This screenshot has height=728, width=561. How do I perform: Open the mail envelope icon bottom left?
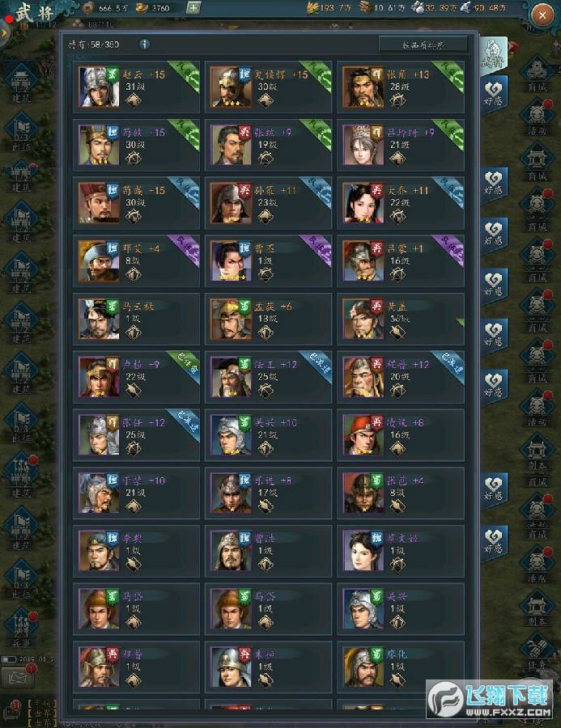pos(18,678)
